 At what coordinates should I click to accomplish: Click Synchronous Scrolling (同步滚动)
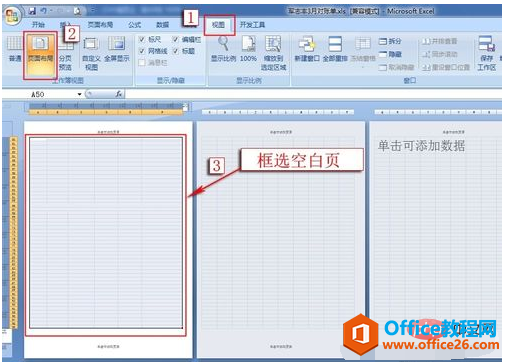coord(440,54)
